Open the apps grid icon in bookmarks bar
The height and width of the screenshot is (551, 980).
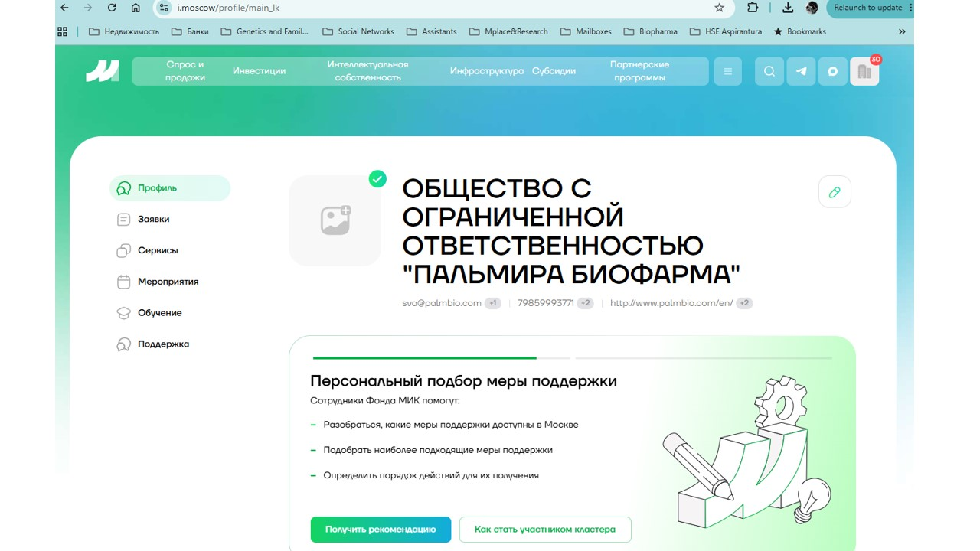[63, 31]
